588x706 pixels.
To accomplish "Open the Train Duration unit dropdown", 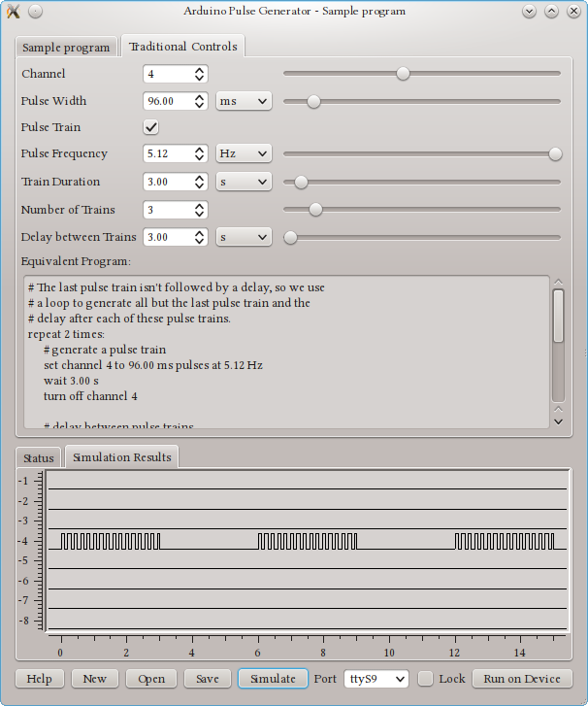I will click(244, 182).
